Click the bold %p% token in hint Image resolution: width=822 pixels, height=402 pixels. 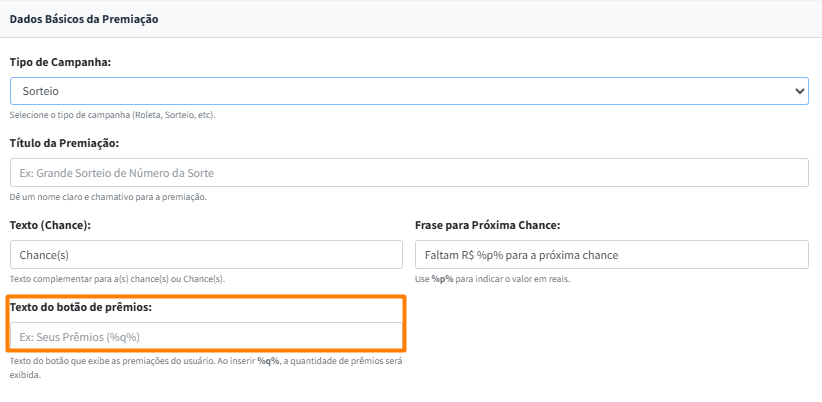click(x=443, y=279)
